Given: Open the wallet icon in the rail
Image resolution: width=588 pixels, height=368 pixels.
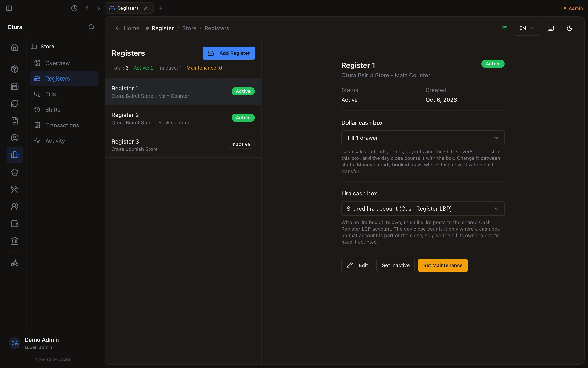Looking at the screenshot, I should (14, 224).
